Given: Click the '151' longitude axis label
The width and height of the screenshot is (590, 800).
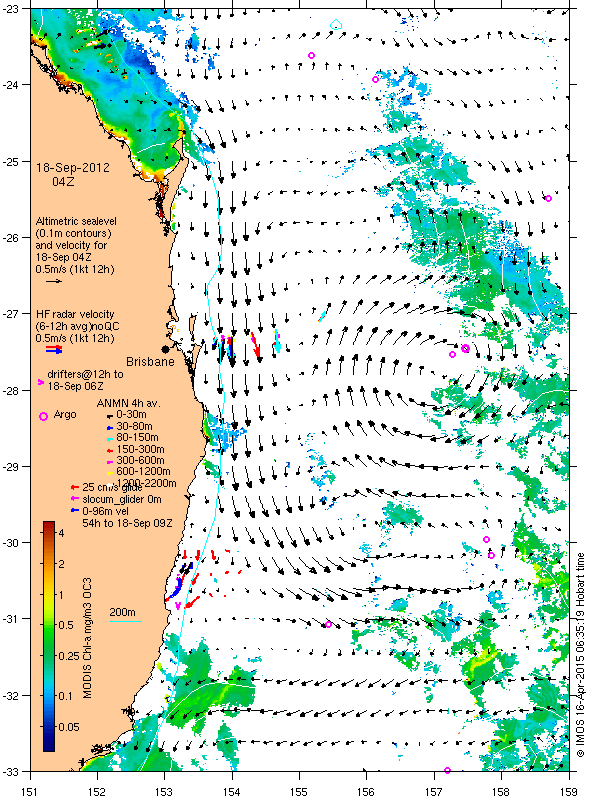Looking at the screenshot, I should pyautogui.click(x=30, y=791).
